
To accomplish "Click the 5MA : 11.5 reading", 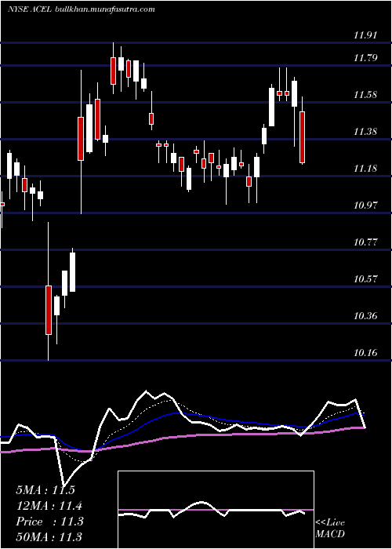I will tap(45, 490).
